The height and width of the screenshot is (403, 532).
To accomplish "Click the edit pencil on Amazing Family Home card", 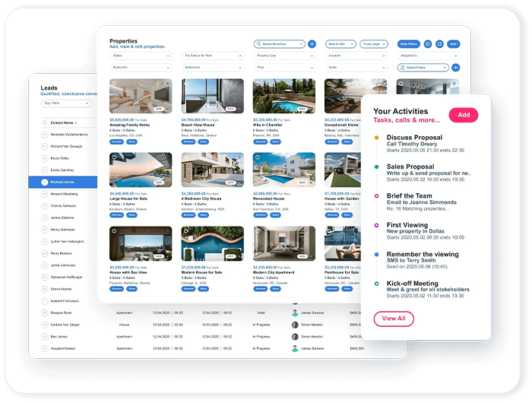I will (x=163, y=84).
